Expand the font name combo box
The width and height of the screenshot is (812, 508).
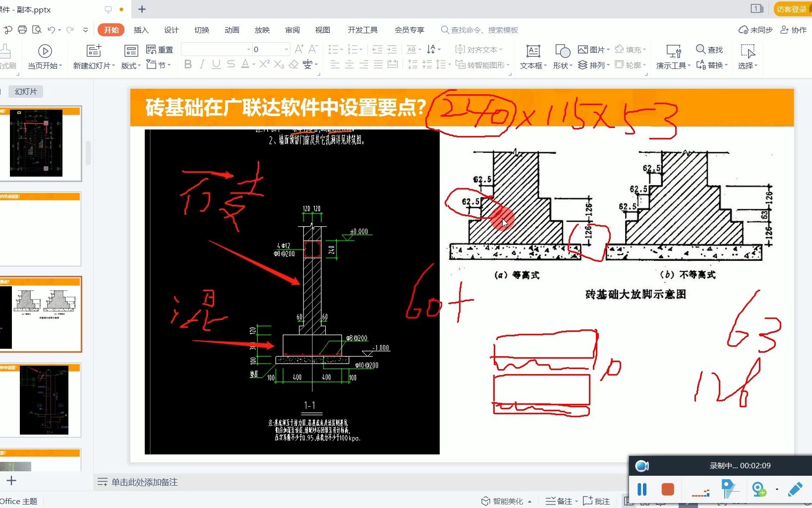pyautogui.click(x=249, y=49)
